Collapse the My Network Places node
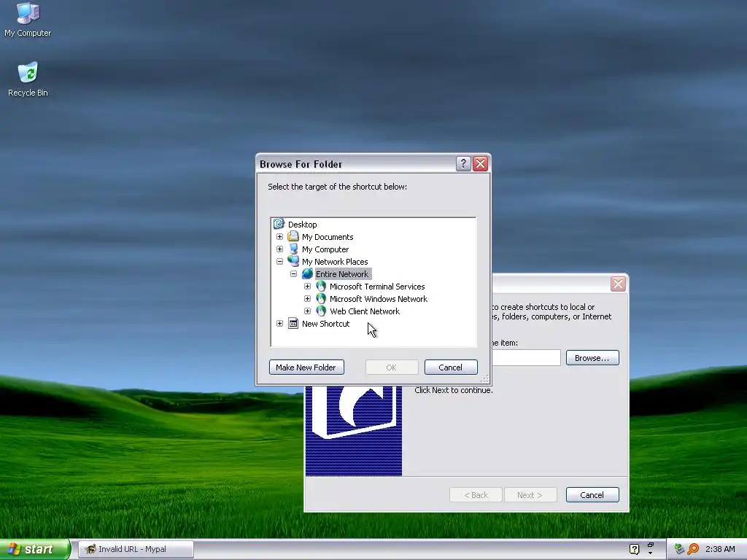747x560 pixels. click(x=279, y=262)
